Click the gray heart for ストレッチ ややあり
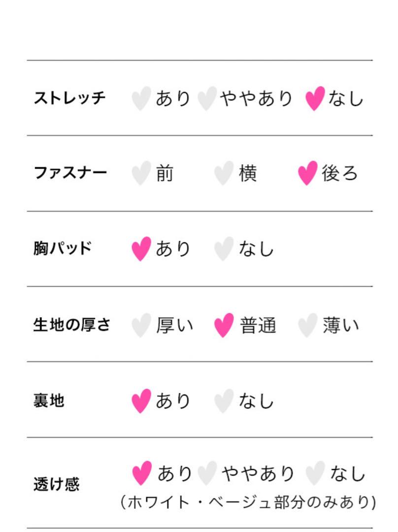The image size is (398, 532). tap(207, 99)
